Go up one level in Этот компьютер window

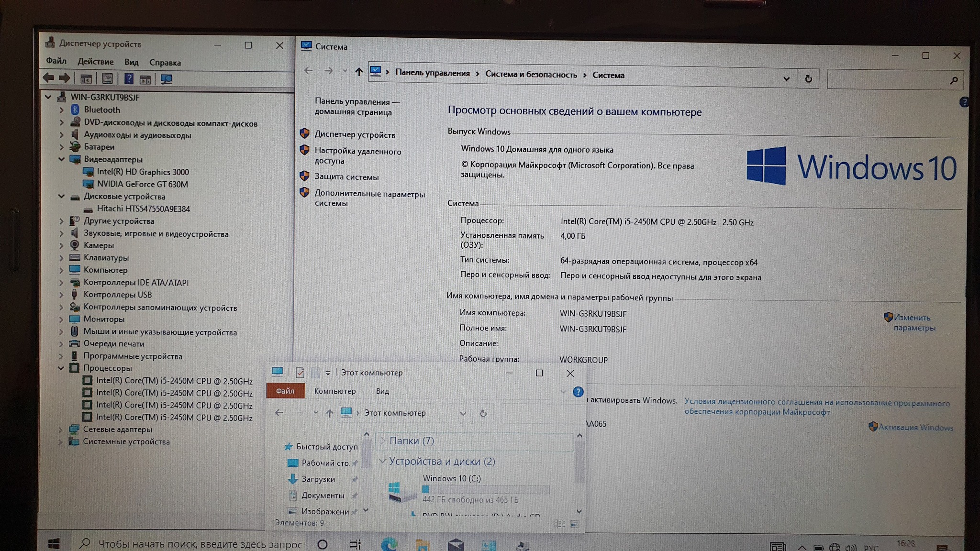tap(329, 413)
